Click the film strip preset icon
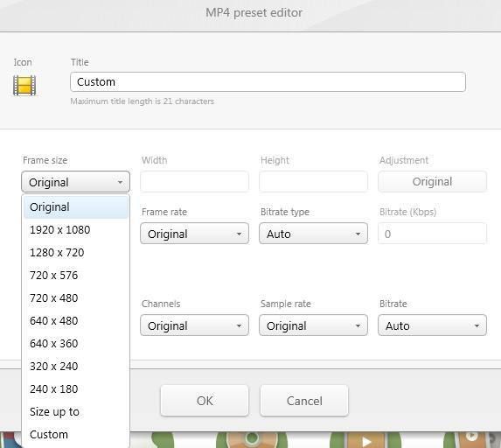This screenshot has width=501, height=448. (24, 86)
